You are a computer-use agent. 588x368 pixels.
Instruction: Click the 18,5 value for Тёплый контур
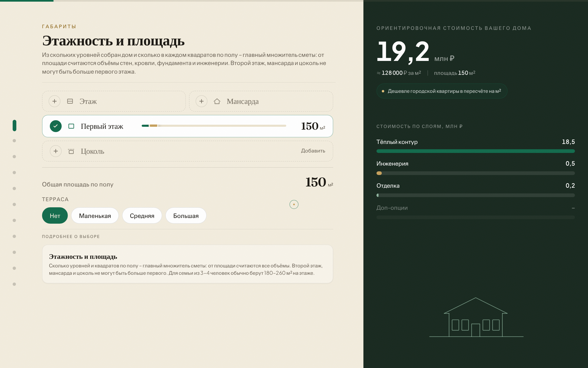[568, 142]
